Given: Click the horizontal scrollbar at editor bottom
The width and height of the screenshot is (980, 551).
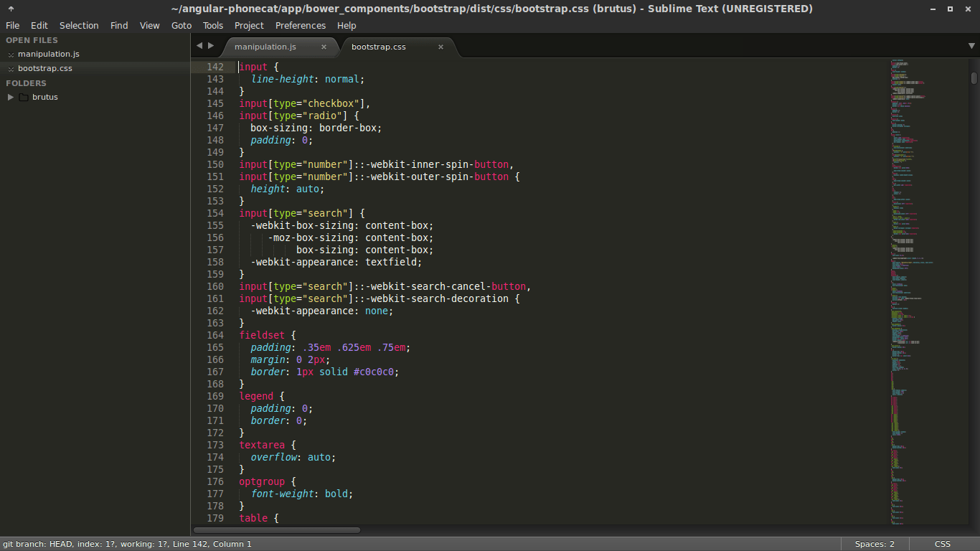Looking at the screenshot, I should [x=277, y=530].
